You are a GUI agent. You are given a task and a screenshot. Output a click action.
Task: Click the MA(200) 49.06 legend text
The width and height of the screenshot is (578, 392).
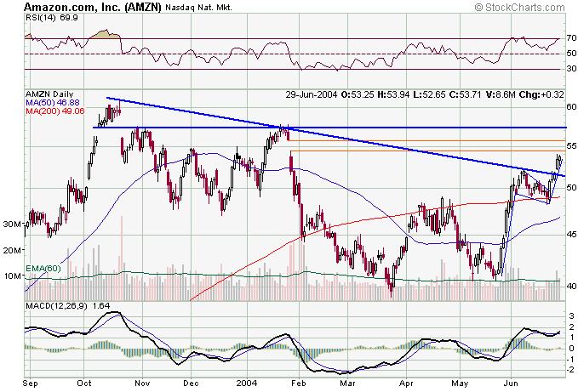[x=55, y=111]
